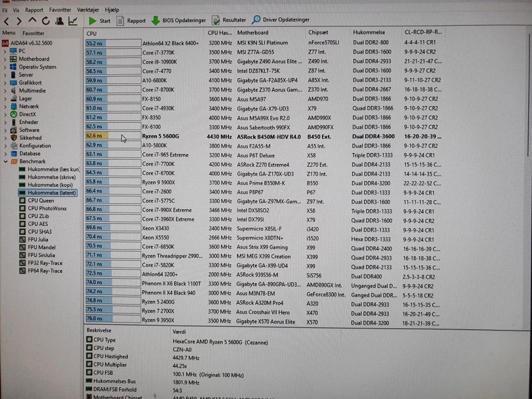Expand the PC tree node
The width and height of the screenshot is (532, 399).
(5, 51)
